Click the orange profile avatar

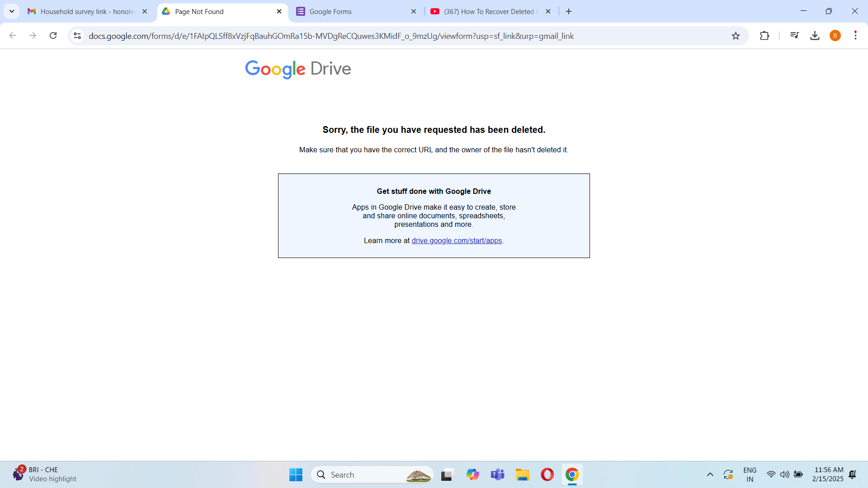tap(835, 36)
